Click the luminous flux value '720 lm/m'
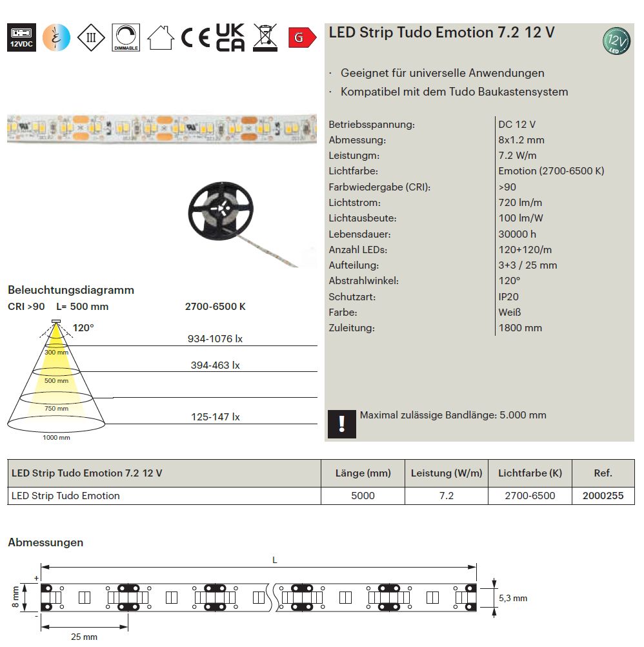 point(520,203)
